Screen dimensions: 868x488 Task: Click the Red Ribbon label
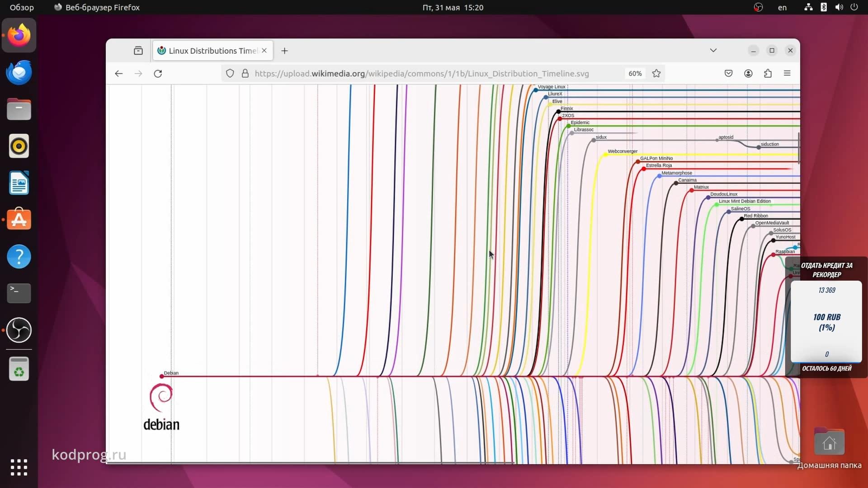click(755, 216)
